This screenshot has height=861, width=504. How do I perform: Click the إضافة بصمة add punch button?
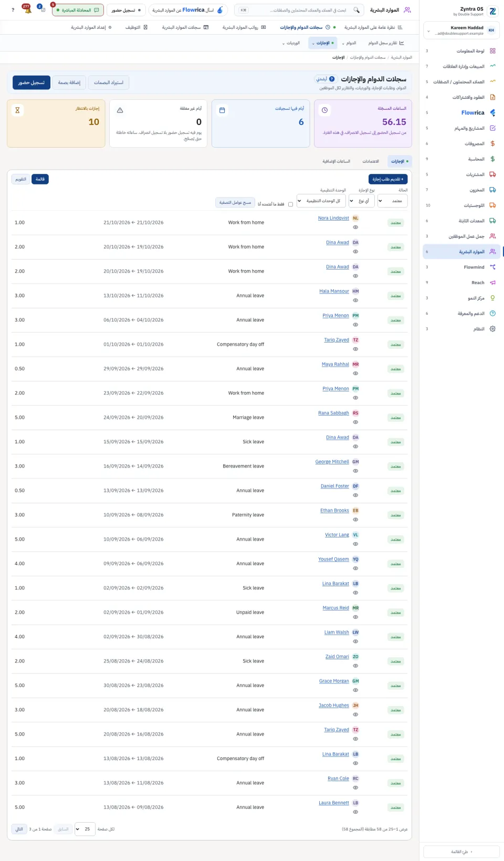(69, 82)
